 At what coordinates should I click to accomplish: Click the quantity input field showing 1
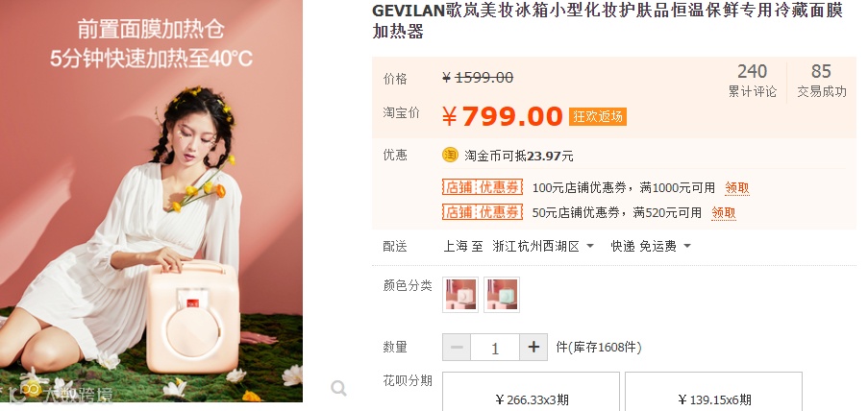[495, 348]
